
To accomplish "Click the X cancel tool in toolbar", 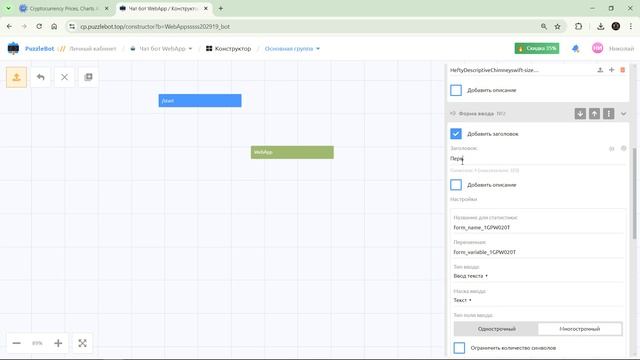I will tap(64, 77).
